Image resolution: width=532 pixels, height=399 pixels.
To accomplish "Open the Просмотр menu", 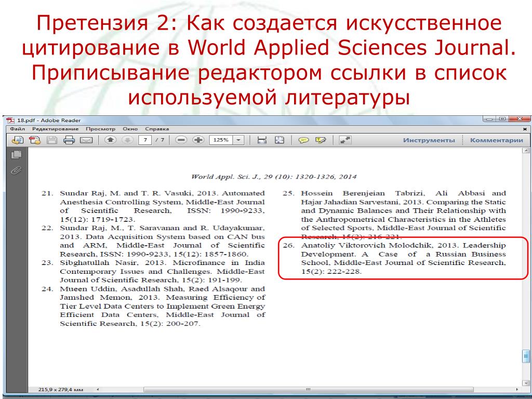I will click(100, 129).
